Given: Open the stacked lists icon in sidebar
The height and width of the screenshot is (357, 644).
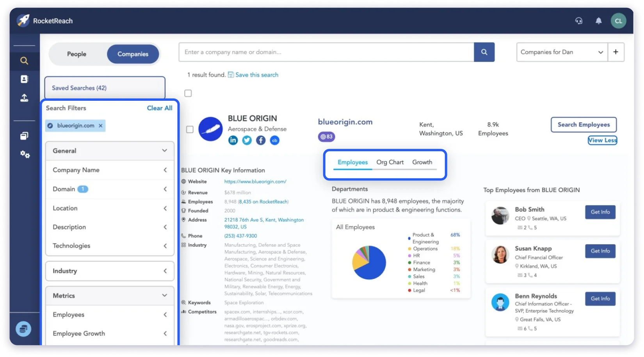Looking at the screenshot, I should [x=24, y=136].
